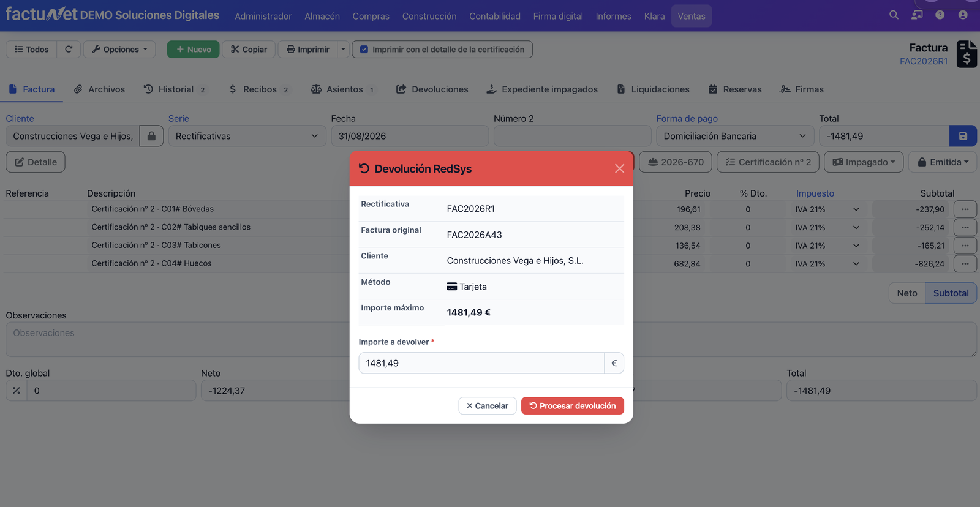Click the euro symbol addon in amount field

tap(614, 363)
